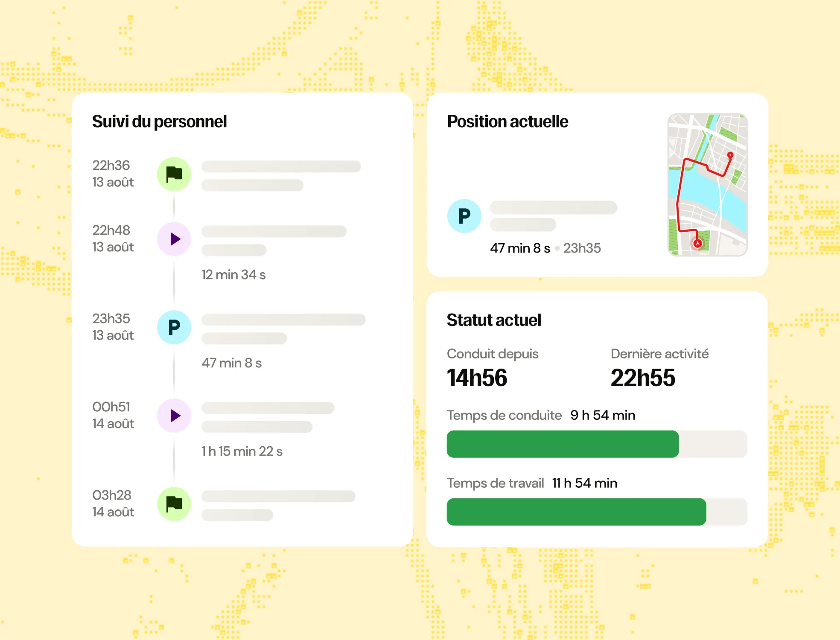Click the 9 h 54 min value

603,415
